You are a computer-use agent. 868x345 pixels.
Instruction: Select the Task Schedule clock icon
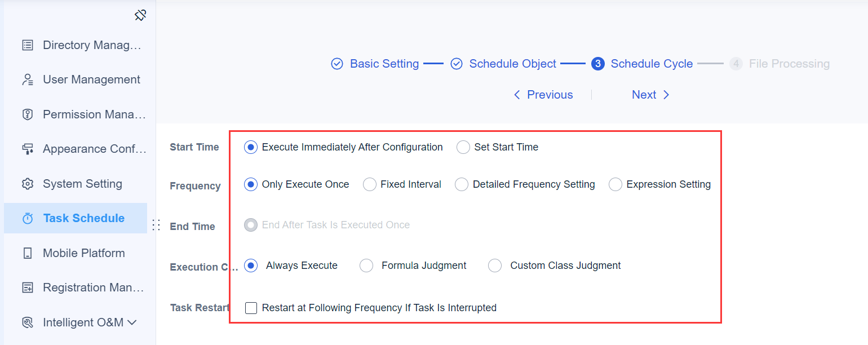pyautogui.click(x=28, y=218)
